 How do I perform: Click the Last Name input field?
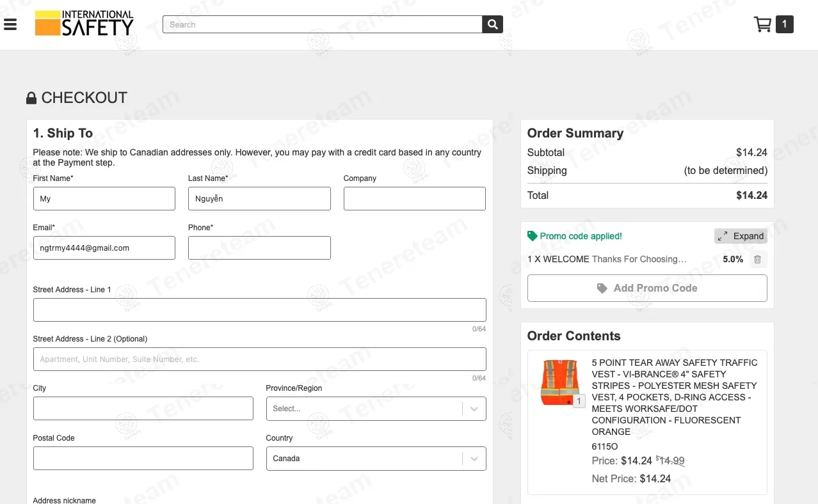259,199
